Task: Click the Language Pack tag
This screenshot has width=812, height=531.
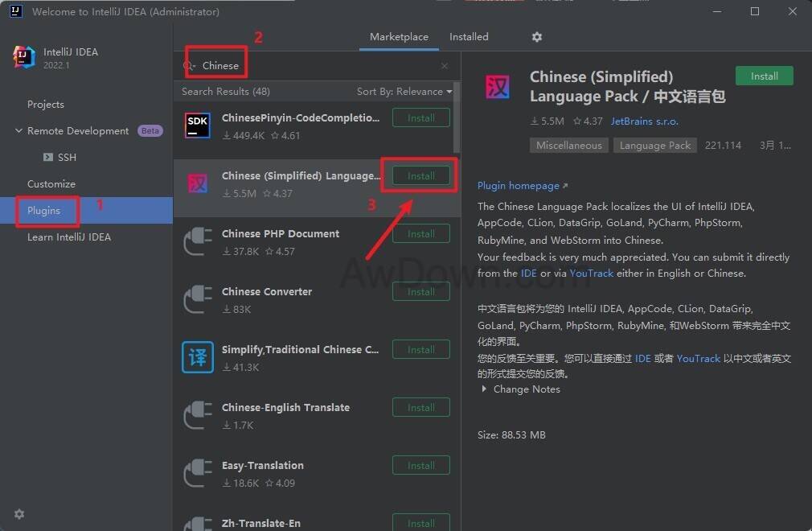Action: [654, 146]
